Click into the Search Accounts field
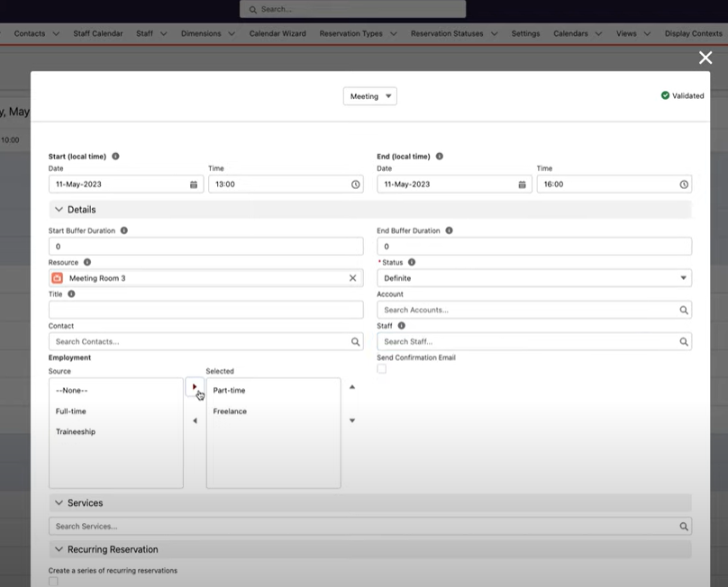728x587 pixels. click(x=534, y=310)
